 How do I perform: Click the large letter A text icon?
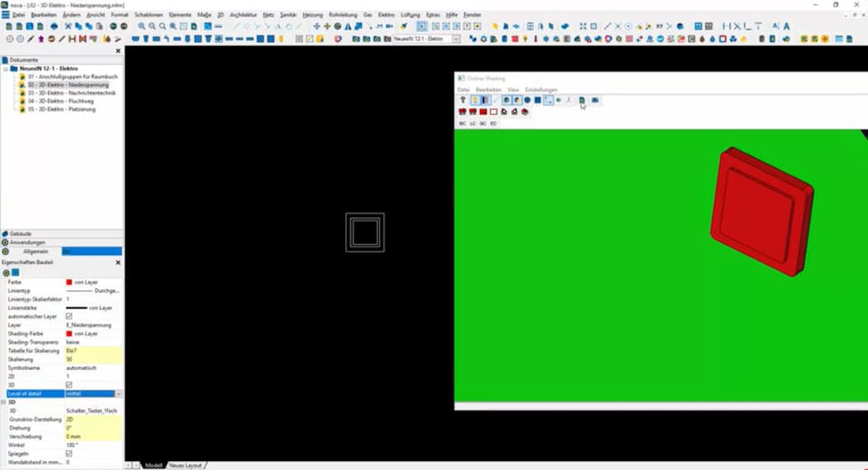787,26
